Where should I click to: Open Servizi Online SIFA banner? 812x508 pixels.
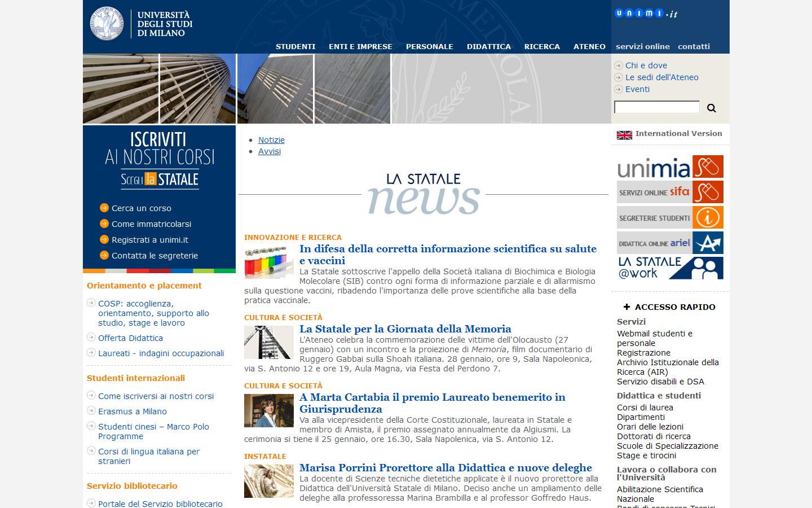pos(670,192)
